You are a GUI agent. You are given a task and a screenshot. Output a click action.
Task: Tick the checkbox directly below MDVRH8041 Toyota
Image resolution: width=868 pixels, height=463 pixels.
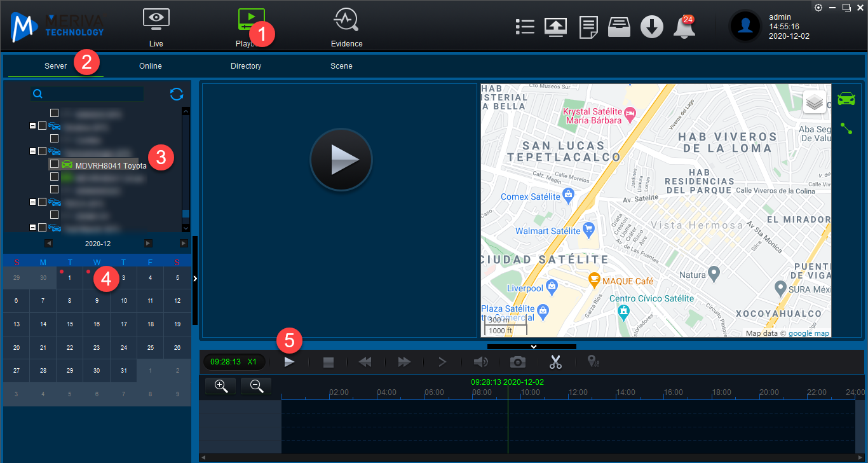pyautogui.click(x=55, y=177)
